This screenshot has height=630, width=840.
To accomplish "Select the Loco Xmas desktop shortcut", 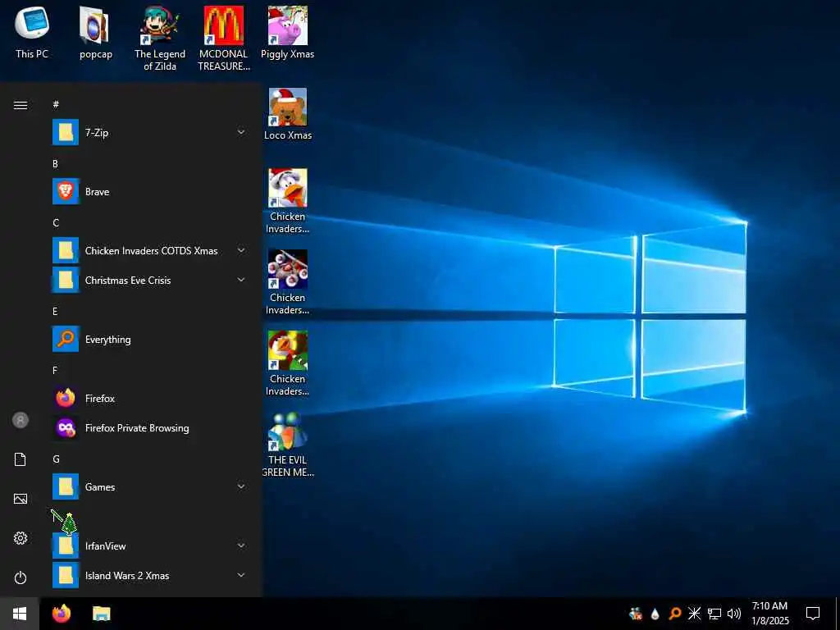I will [x=288, y=115].
